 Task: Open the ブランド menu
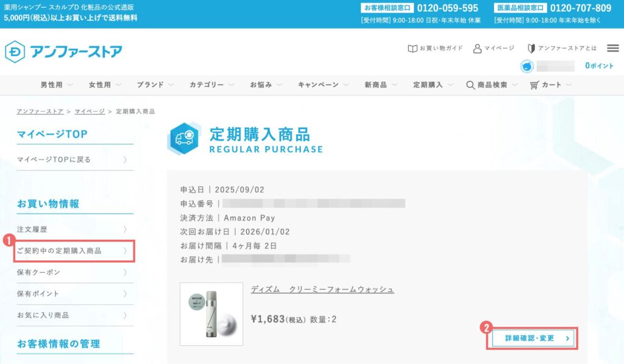click(x=150, y=85)
